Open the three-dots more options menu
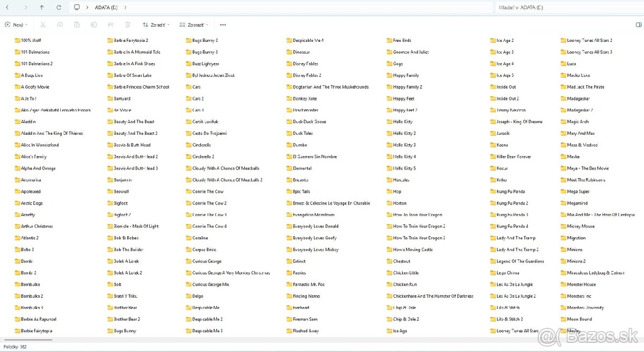This screenshot has width=644, height=352. click(223, 25)
